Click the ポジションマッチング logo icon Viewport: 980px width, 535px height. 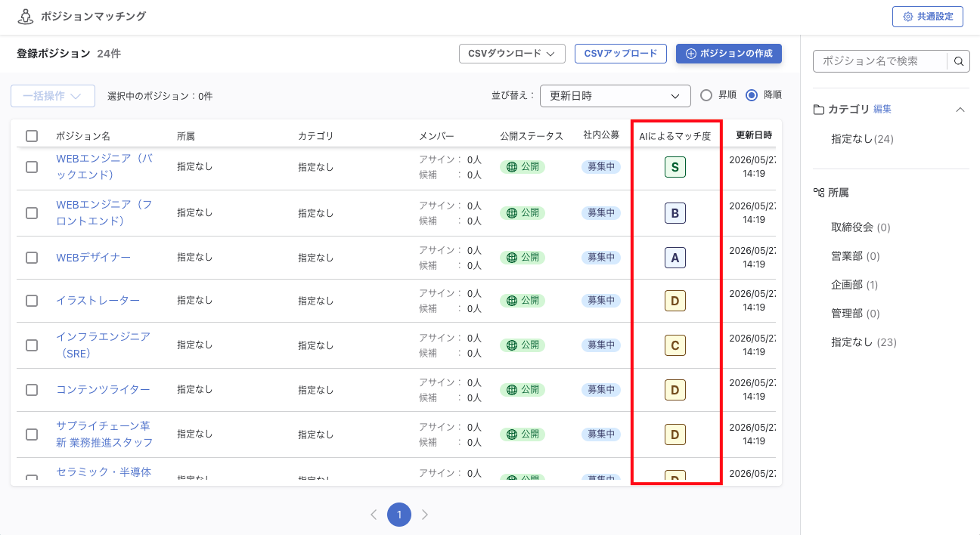coord(26,17)
